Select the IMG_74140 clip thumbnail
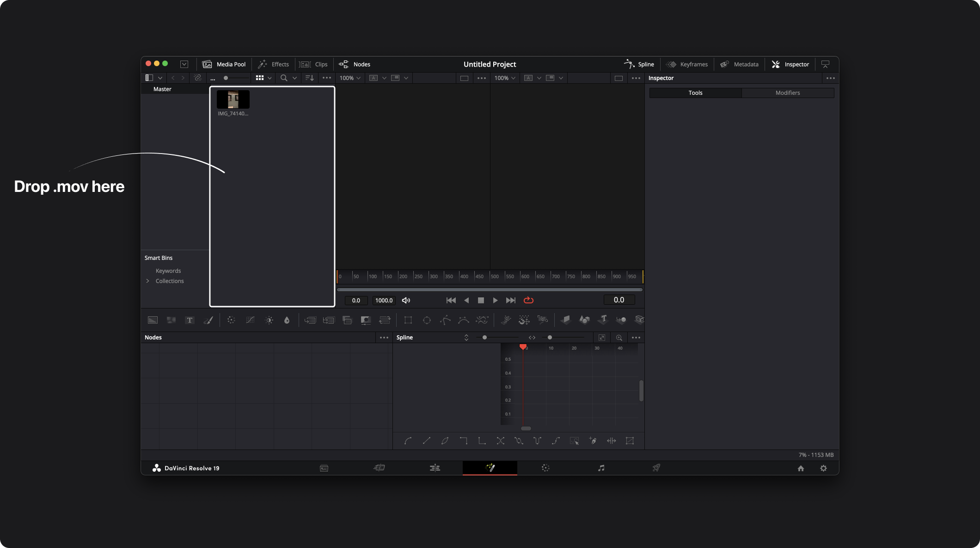 point(233,99)
